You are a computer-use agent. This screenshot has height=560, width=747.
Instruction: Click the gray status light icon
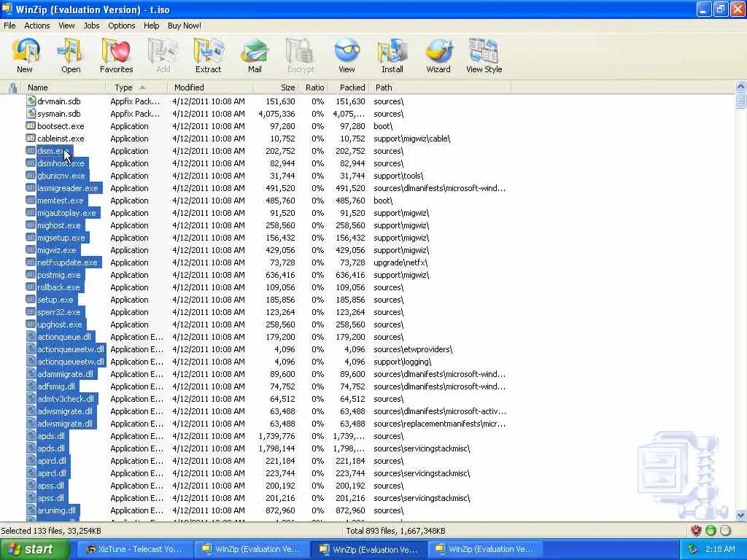[x=725, y=531]
